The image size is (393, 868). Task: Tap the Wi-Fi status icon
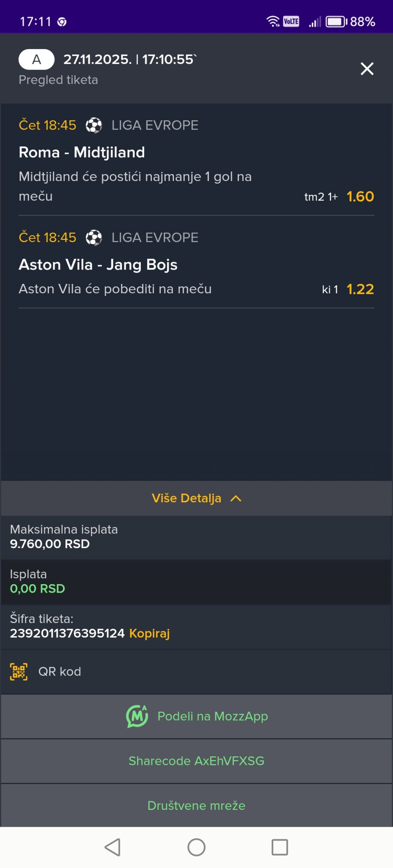273,21
